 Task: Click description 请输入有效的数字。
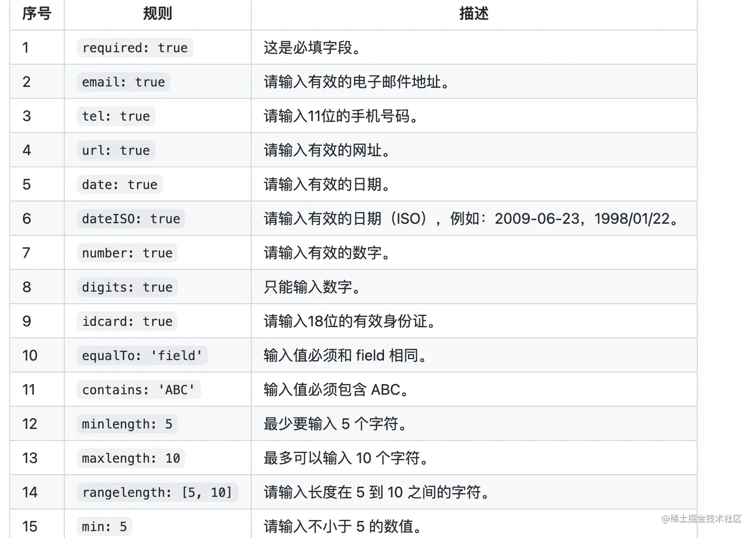(x=327, y=253)
